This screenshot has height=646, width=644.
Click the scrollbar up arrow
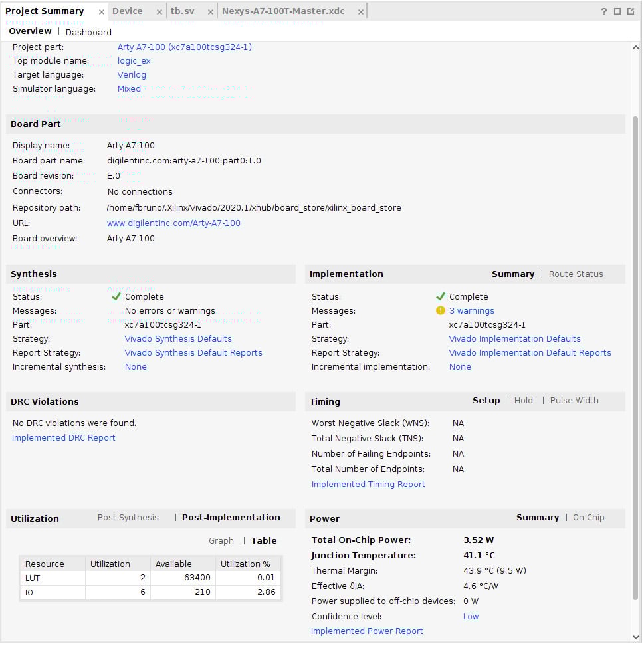(635, 47)
